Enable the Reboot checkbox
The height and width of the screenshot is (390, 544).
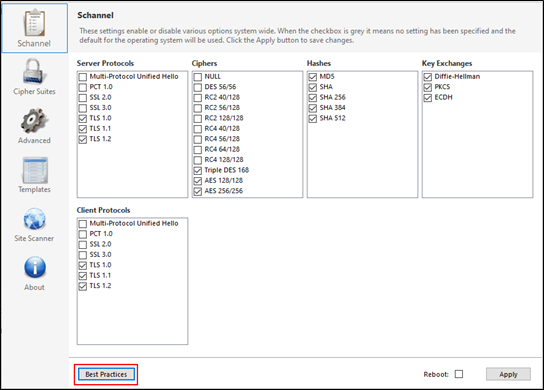pyautogui.click(x=459, y=374)
